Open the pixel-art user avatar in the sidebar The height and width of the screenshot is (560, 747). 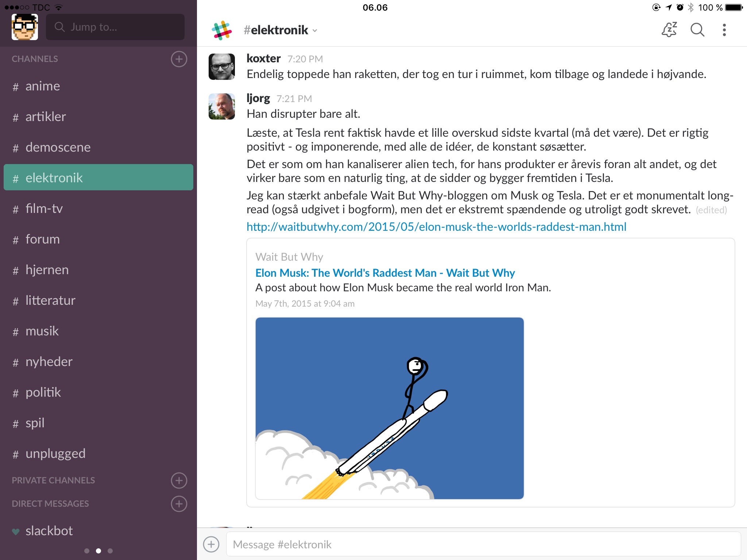(25, 27)
